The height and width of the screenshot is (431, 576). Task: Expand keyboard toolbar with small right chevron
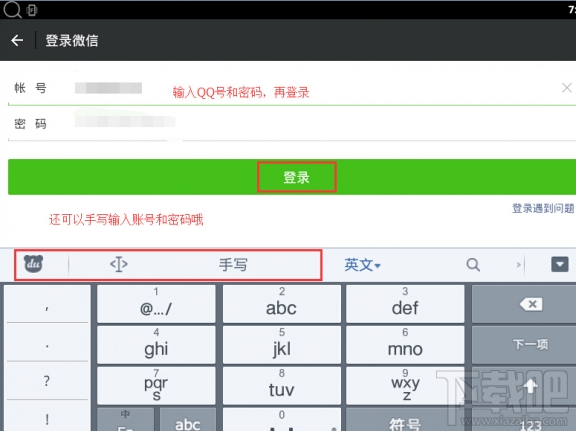point(518,265)
